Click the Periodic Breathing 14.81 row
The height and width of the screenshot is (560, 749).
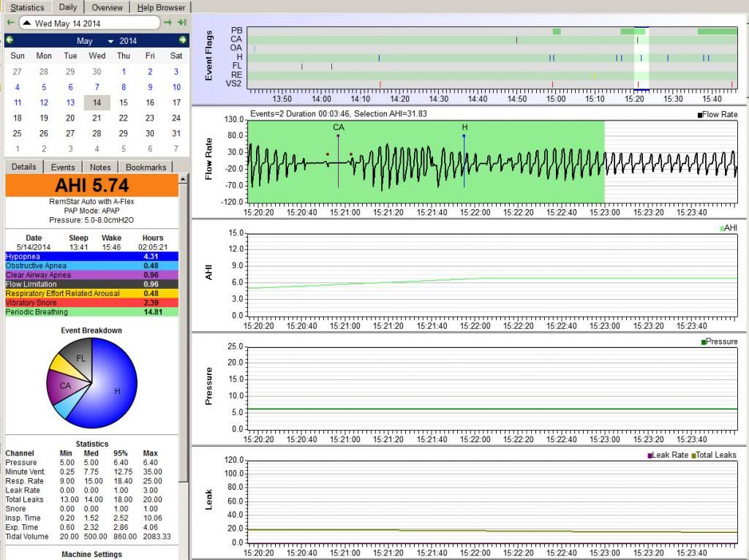click(x=91, y=311)
